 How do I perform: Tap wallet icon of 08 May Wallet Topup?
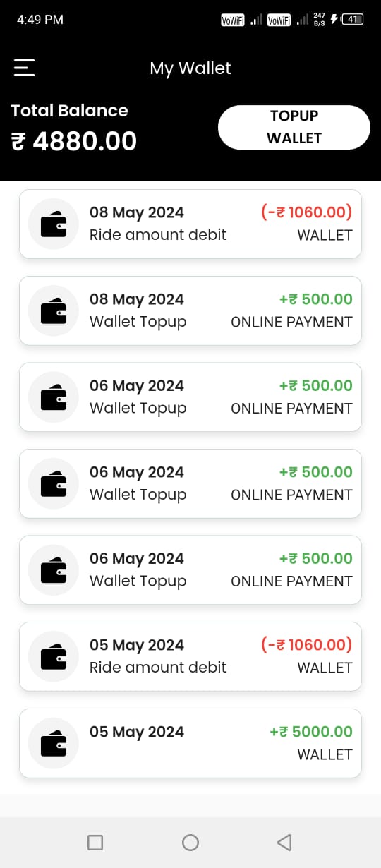(x=54, y=311)
